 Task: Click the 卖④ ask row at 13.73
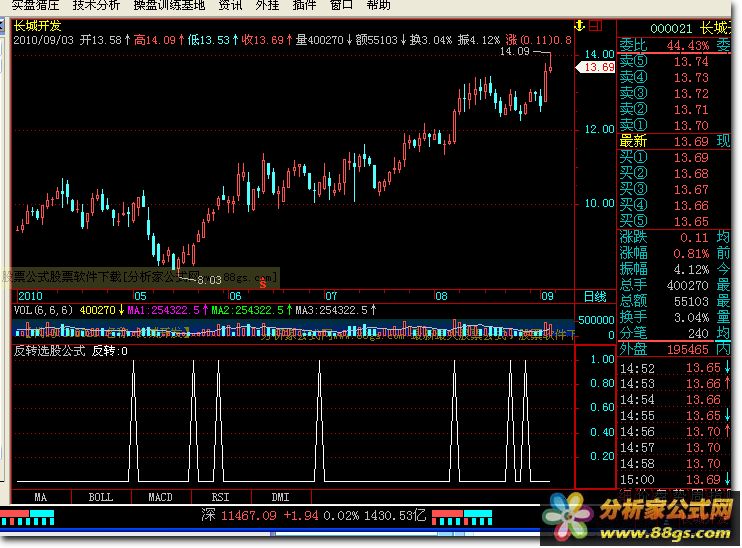(x=674, y=78)
